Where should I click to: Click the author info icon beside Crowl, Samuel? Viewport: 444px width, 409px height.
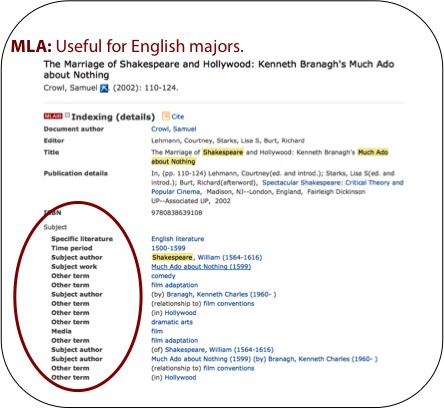(104, 88)
